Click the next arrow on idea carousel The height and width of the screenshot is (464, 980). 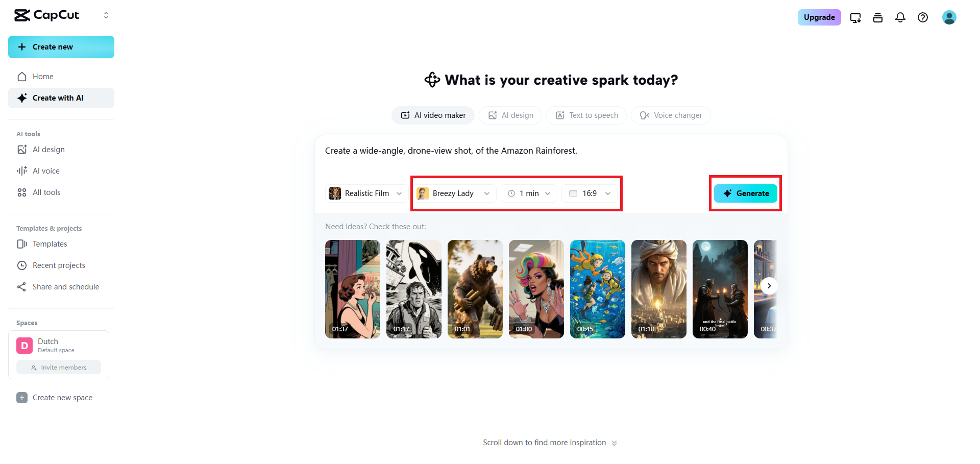pos(769,286)
